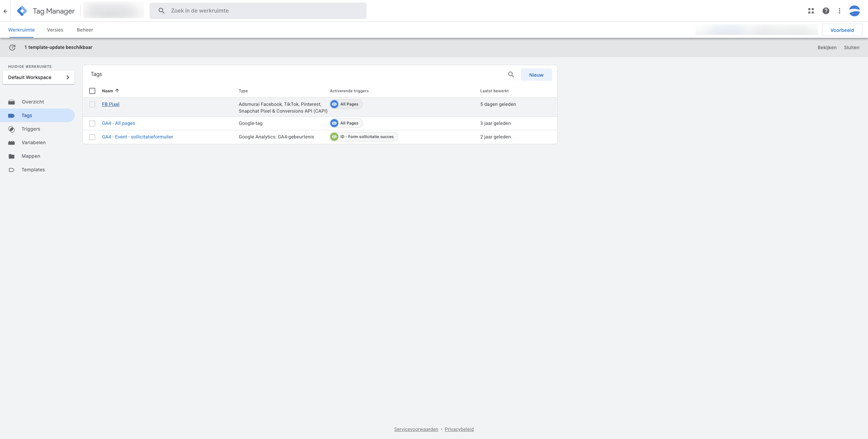
Task: Open the GA4 - Event - sollicitatieformulier tag
Action: coord(137,137)
